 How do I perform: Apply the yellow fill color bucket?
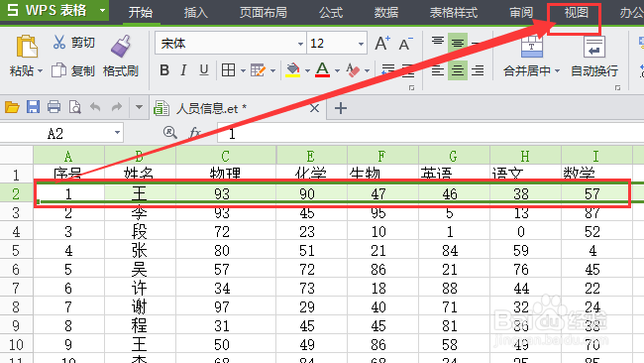click(293, 70)
